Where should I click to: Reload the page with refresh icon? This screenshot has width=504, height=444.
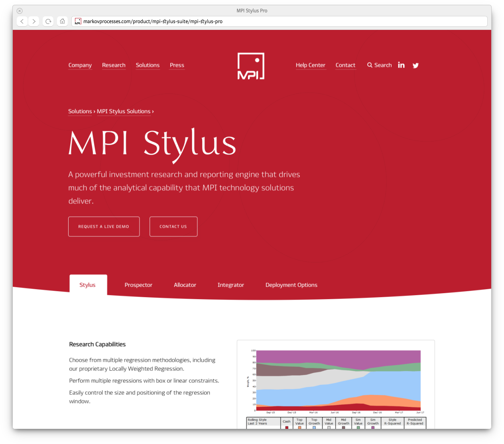(48, 21)
